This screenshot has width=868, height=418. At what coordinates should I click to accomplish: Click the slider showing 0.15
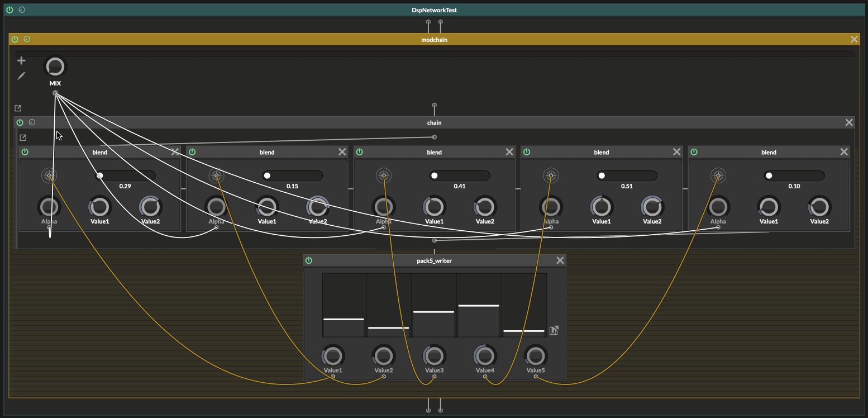[292, 175]
